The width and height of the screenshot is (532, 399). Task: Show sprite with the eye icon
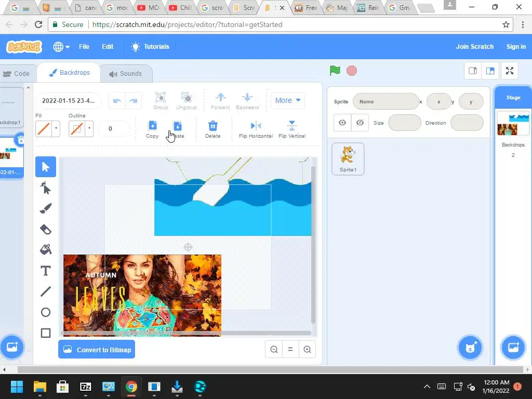(342, 123)
